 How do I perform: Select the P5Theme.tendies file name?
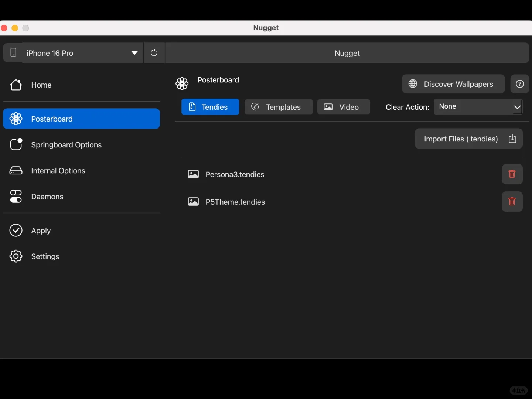point(235,202)
